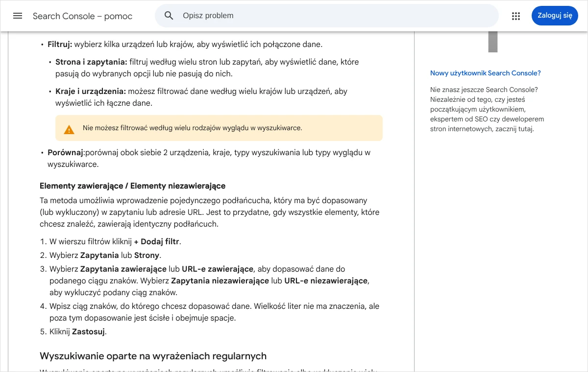Click the orange warning triangle icon

(x=69, y=129)
